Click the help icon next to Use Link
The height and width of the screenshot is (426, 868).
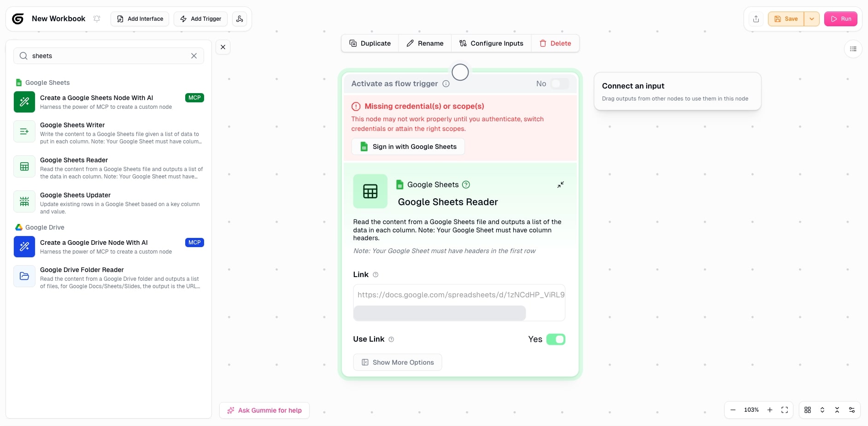[391, 339]
